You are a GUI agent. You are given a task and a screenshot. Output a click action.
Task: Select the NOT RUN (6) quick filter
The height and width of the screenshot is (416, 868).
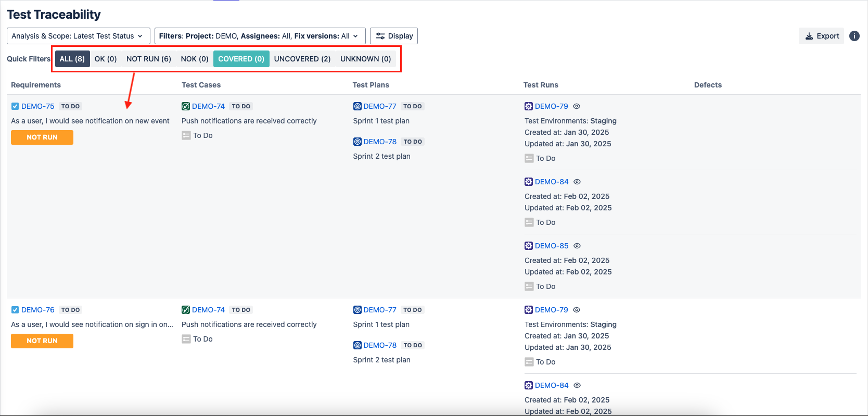coord(149,59)
